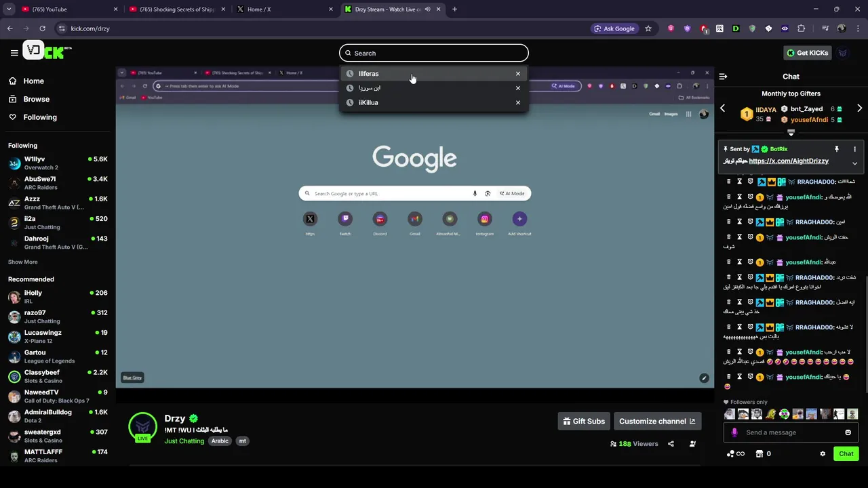Expand the top gifters leaderboard handle
Viewport: 868px width, 488px height.
pyautogui.click(x=791, y=132)
